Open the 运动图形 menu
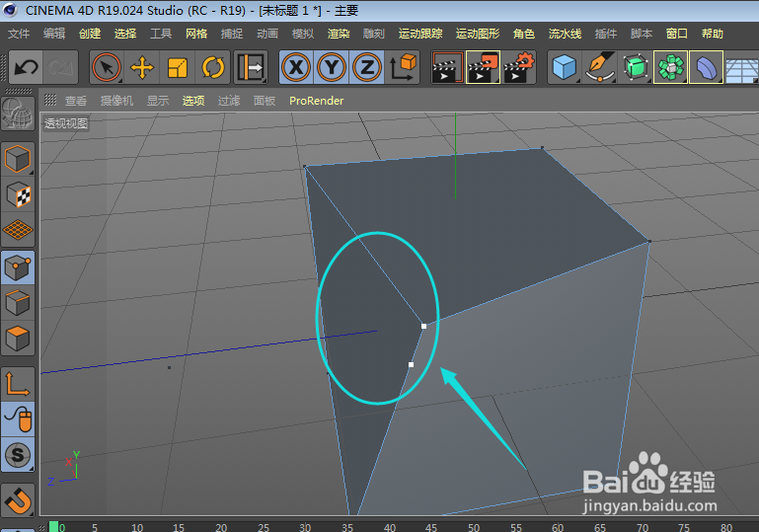 coord(478,34)
